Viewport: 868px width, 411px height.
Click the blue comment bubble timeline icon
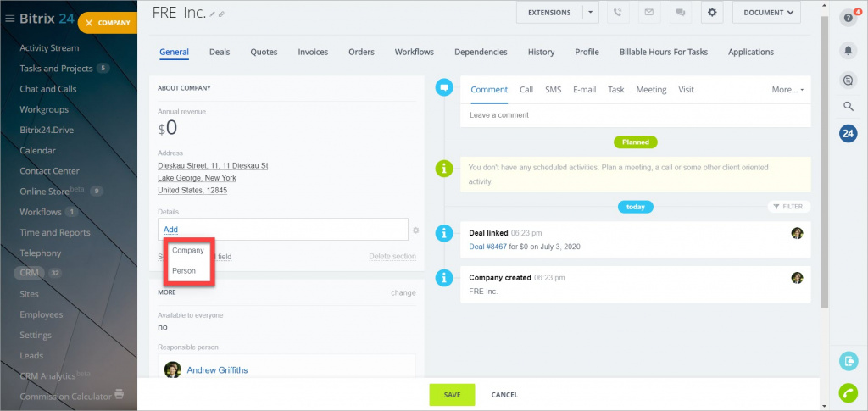(444, 86)
